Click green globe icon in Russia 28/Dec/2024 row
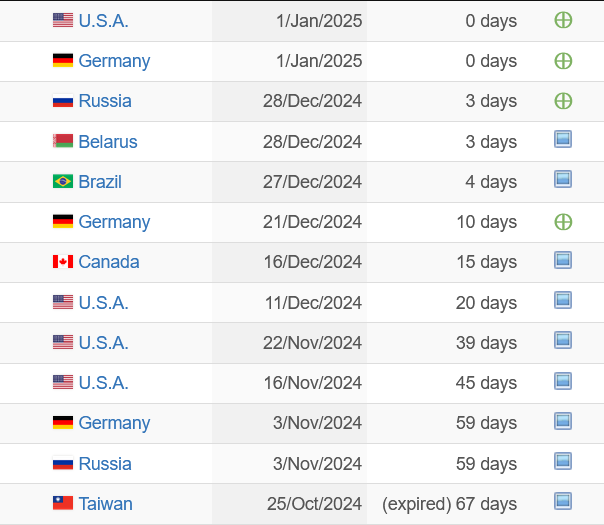The height and width of the screenshot is (525, 604). coord(563,101)
